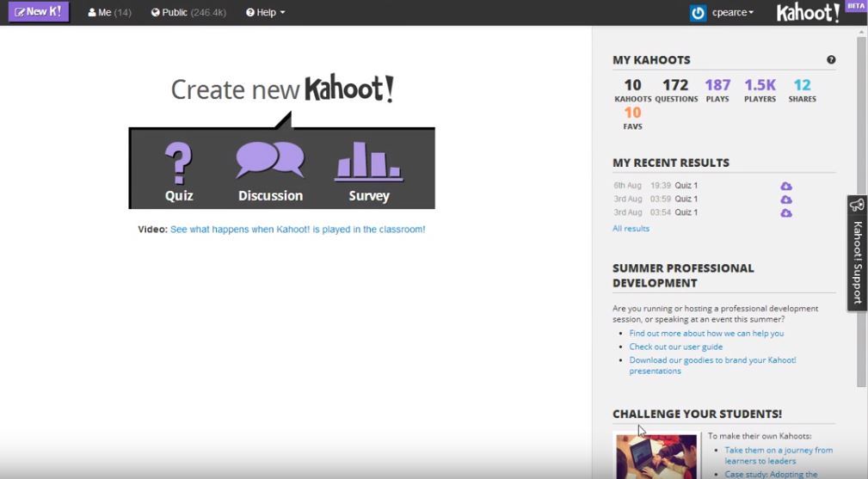Create a new Quiz with question mark icon

click(x=179, y=171)
